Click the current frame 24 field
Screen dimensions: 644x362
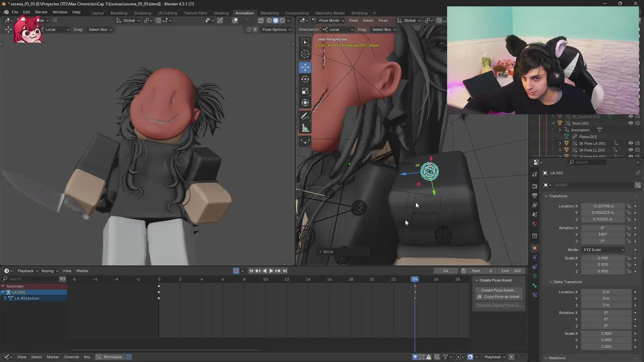pos(446,271)
